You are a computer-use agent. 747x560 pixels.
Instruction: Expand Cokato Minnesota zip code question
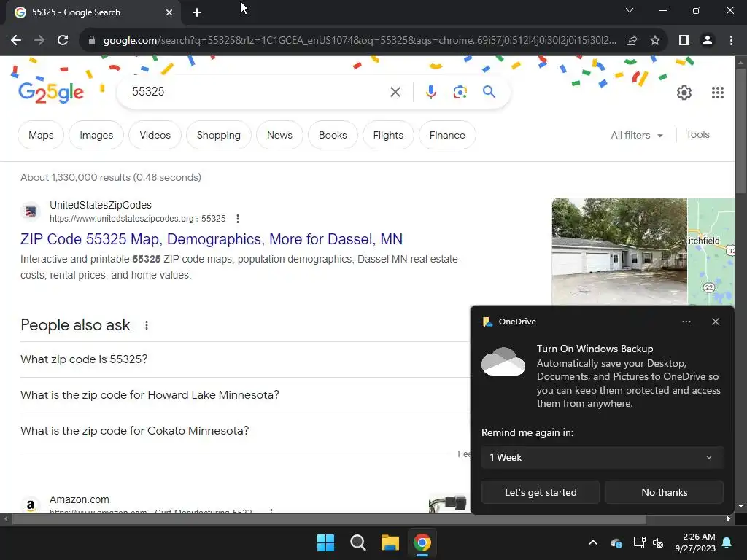[245, 431]
